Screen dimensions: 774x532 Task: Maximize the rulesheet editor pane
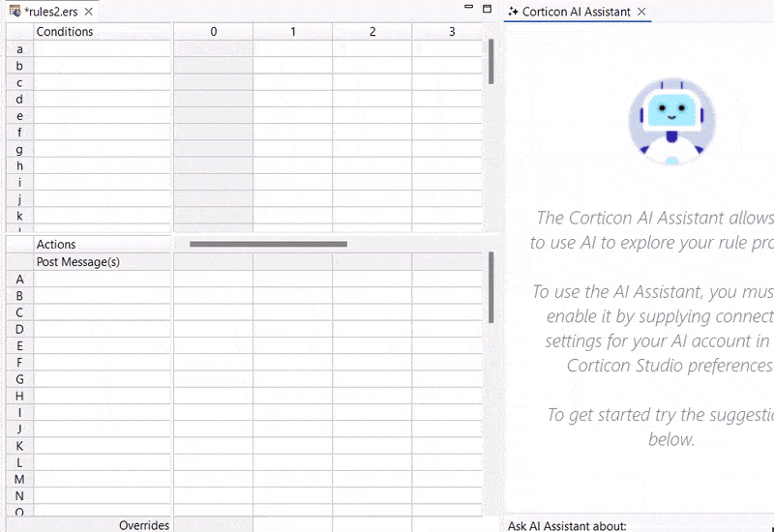pos(488,9)
